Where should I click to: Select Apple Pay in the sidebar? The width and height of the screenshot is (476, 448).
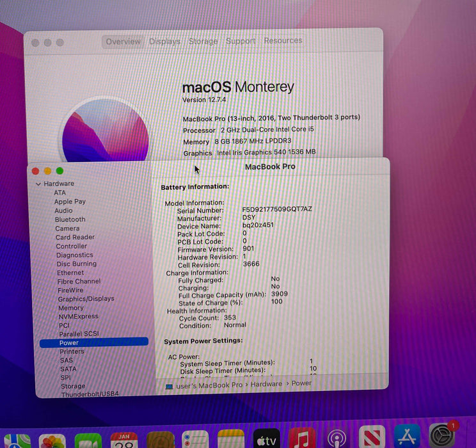tap(70, 202)
